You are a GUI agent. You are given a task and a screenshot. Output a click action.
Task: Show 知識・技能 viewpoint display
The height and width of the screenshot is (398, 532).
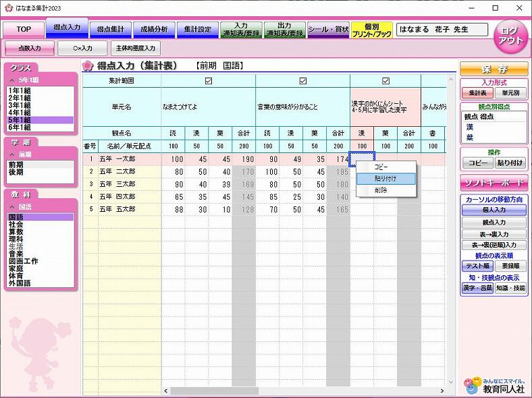coord(510,288)
